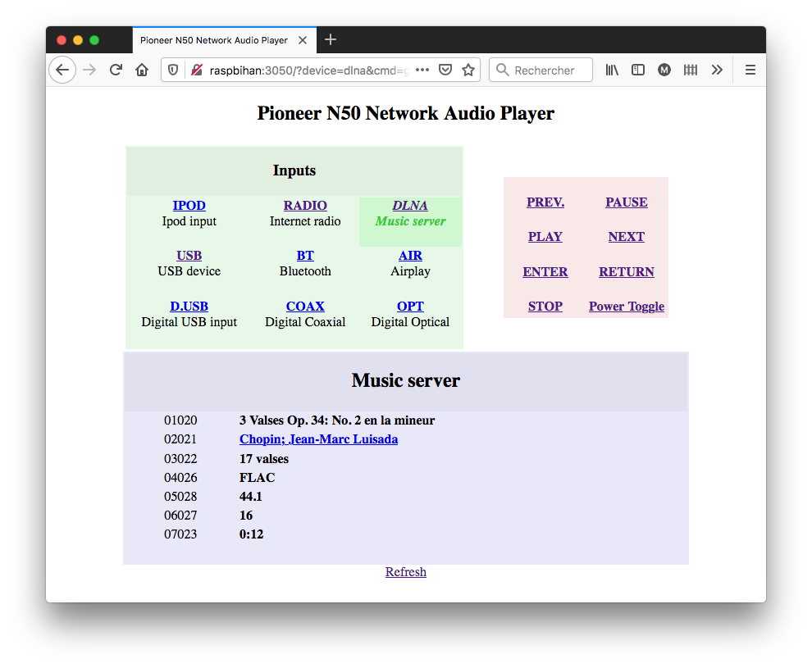Click the ENTER control link
Screen dimensions: 812x668
545,271
